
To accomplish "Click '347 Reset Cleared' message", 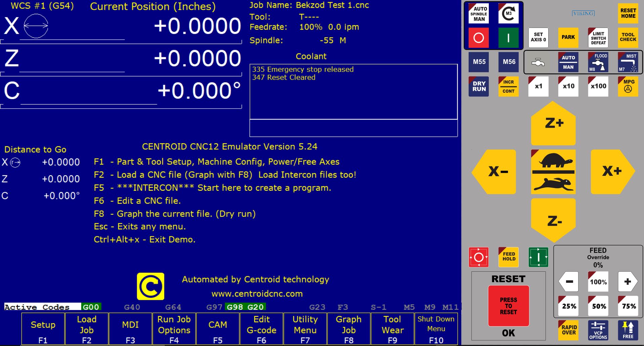I will (x=284, y=77).
